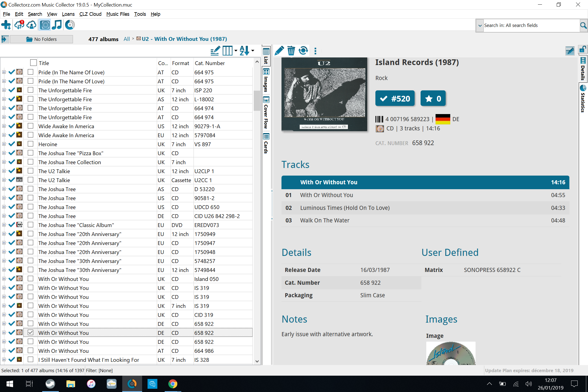Open more options via the vertical ellipsis icon
This screenshot has width=588, height=392.
[315, 51]
